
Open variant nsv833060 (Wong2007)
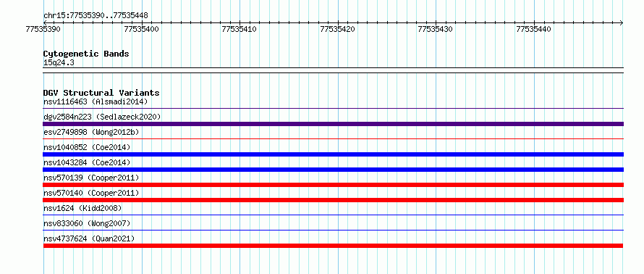(87, 223)
